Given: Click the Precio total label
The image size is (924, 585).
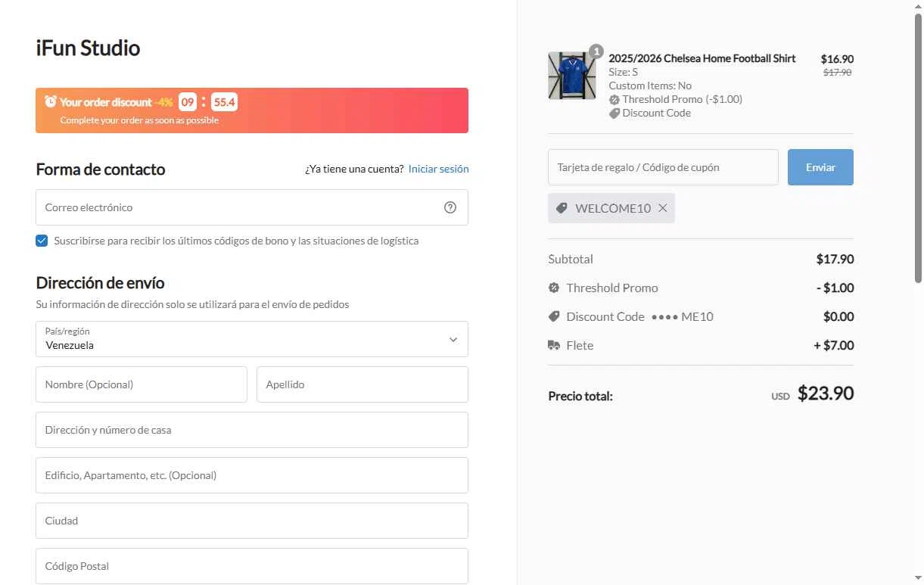Looking at the screenshot, I should coord(580,396).
